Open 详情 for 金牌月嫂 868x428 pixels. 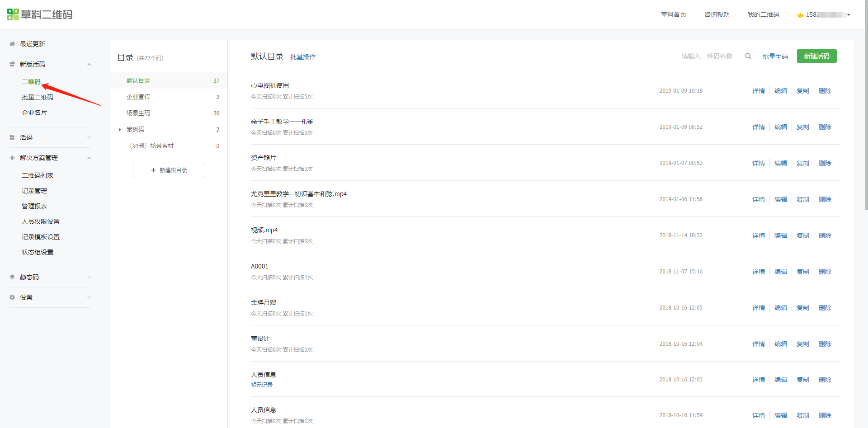[x=759, y=308]
